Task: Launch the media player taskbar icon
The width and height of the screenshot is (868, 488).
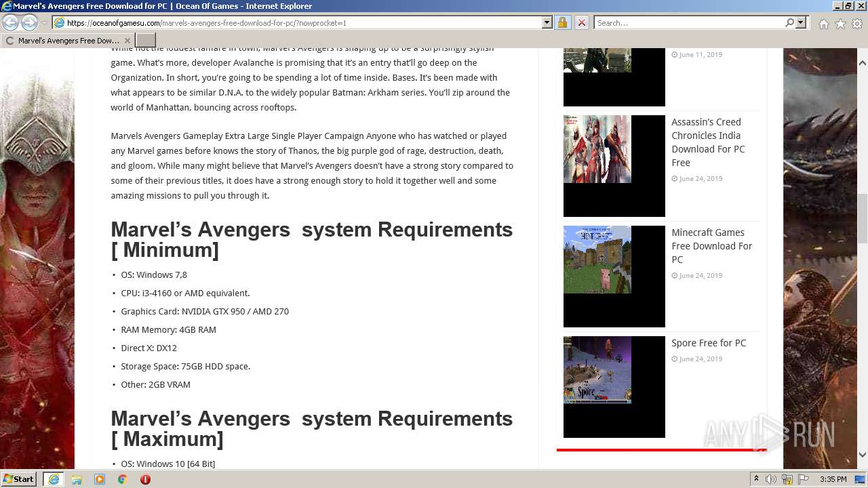Action: pyautogui.click(x=100, y=479)
